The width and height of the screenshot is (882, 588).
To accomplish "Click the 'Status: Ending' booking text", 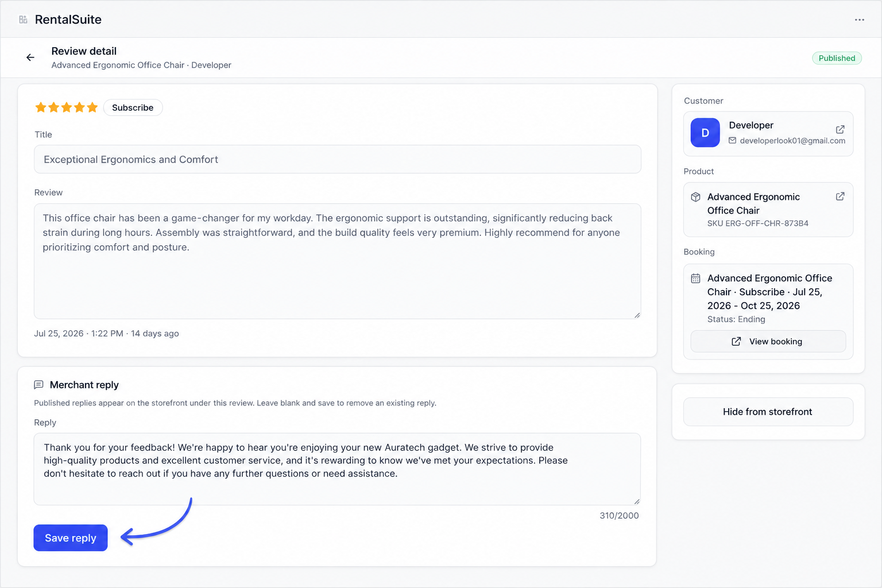I will coord(736,319).
